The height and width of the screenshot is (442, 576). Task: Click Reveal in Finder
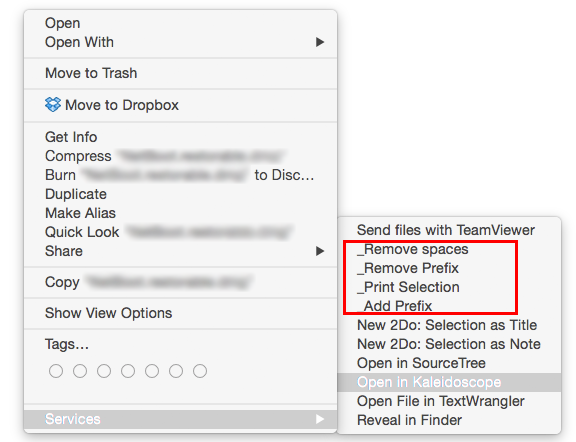click(409, 420)
